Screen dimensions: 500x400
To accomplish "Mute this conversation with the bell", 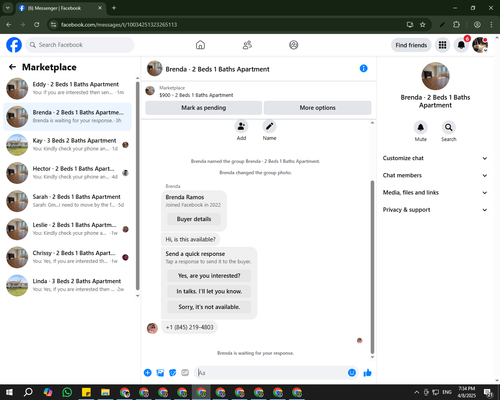I will click(421, 127).
